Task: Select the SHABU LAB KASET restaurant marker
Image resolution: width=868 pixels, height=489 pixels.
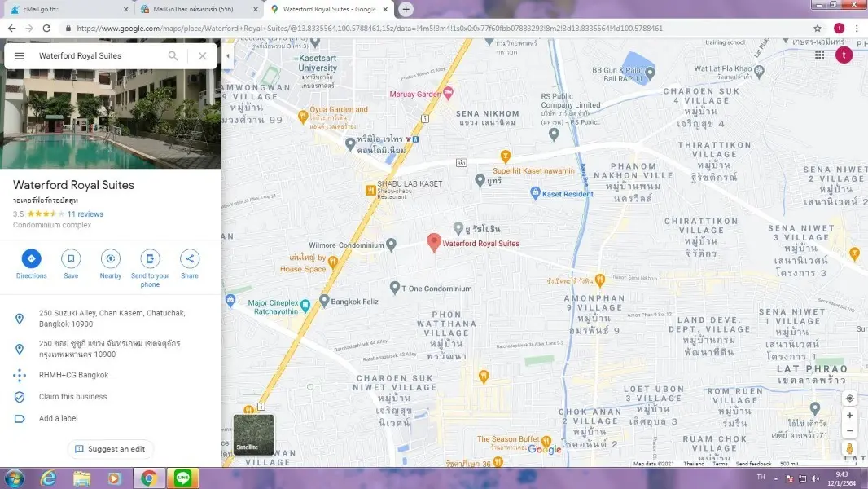Action: point(370,191)
